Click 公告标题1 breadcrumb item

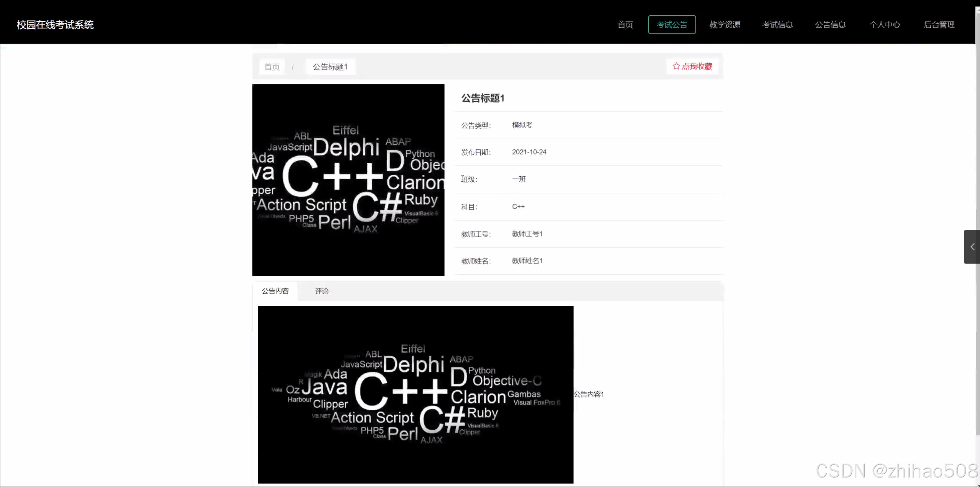click(x=330, y=67)
